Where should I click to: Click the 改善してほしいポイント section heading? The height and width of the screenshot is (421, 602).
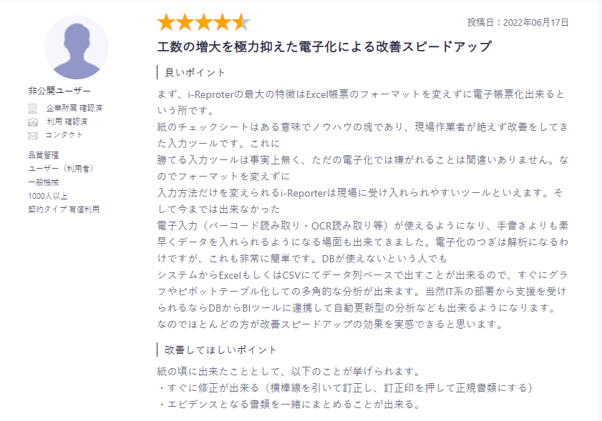[220, 350]
